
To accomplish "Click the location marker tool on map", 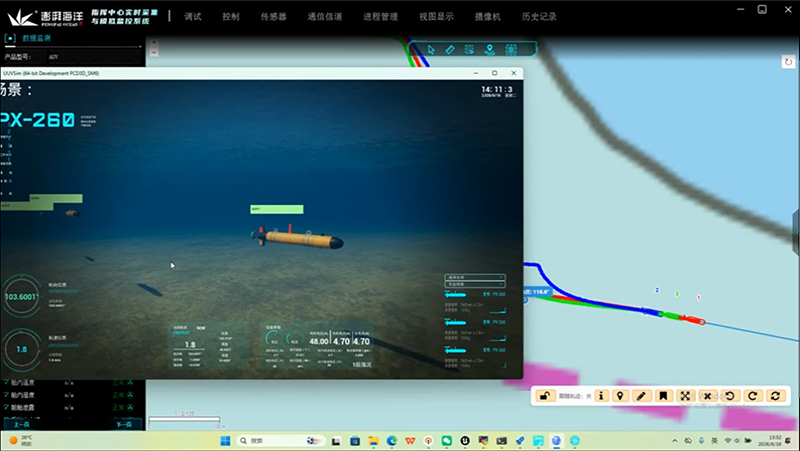I will 490,49.
